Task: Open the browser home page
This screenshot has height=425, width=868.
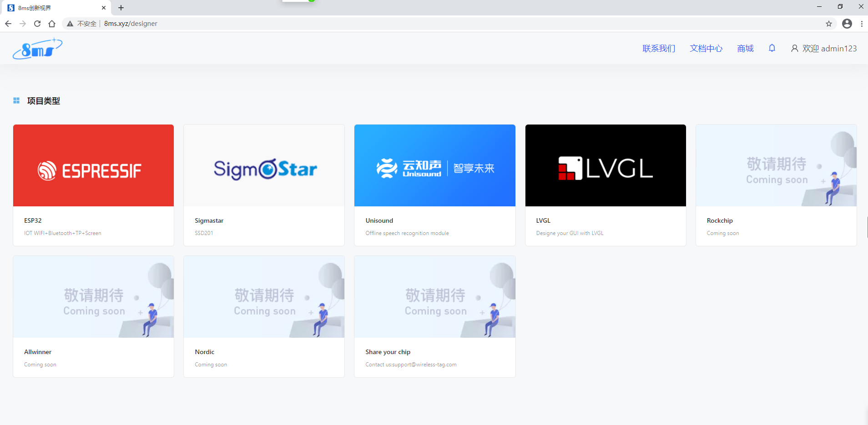Action: point(52,24)
